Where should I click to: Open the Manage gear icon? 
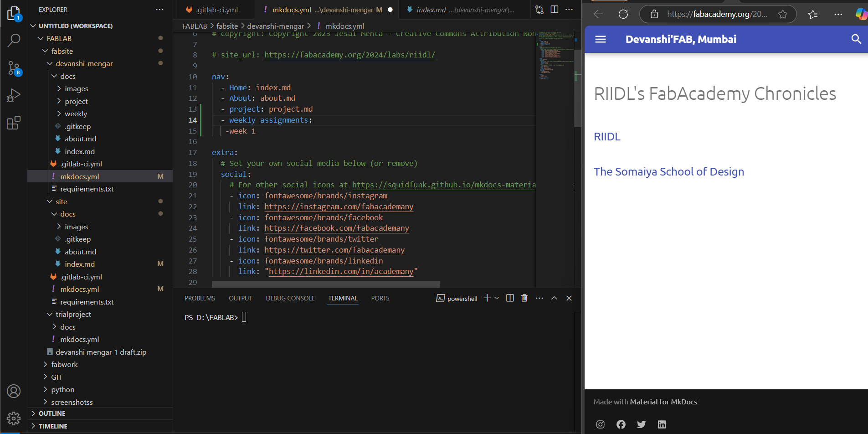pyautogui.click(x=14, y=418)
